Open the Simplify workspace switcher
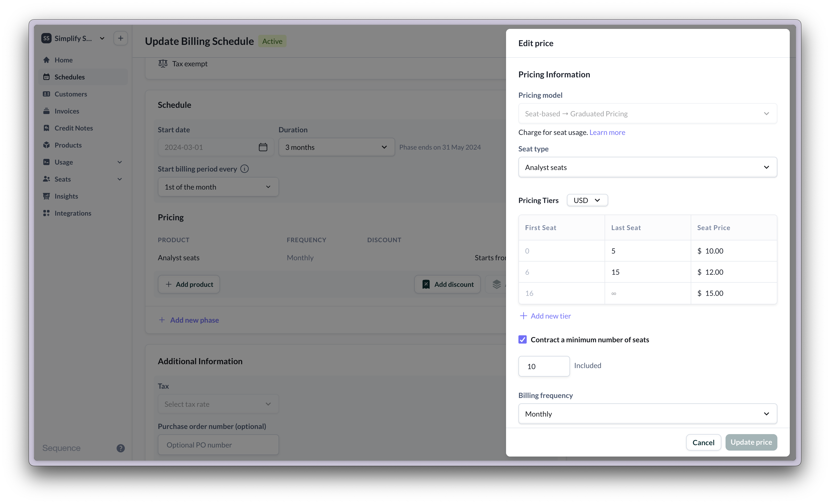The height and width of the screenshot is (504, 830). click(102, 38)
